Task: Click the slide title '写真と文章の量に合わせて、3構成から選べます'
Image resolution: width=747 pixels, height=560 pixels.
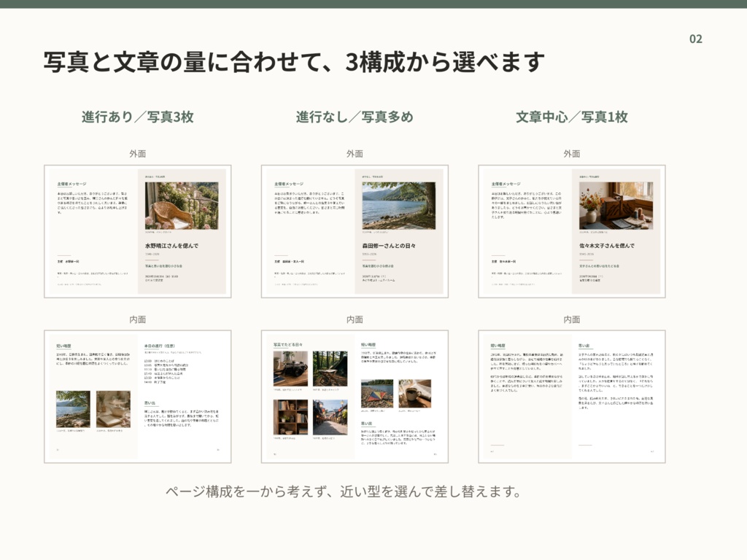Action: (294, 62)
